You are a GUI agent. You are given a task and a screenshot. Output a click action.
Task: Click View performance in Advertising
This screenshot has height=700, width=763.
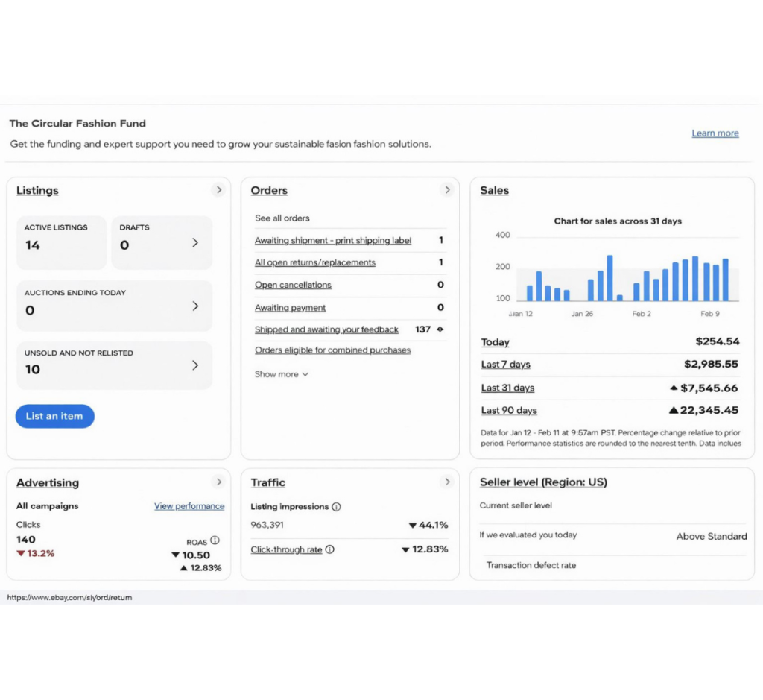(189, 506)
